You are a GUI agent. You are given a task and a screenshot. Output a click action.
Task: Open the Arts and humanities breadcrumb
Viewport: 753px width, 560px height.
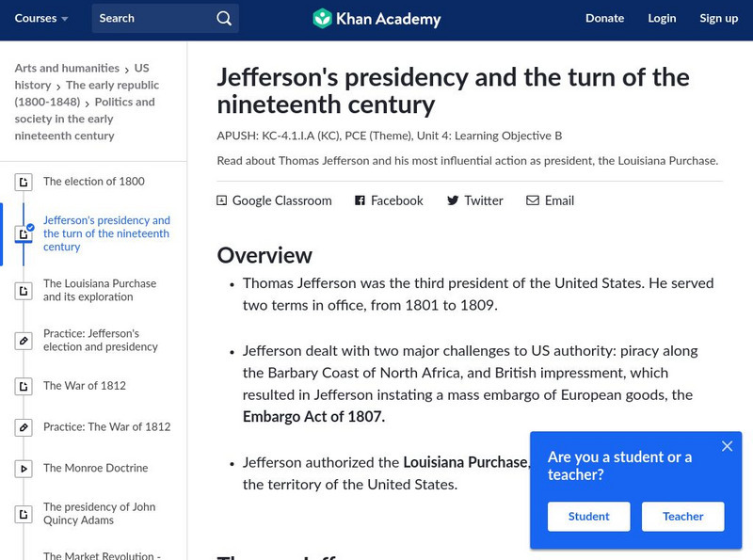coord(67,69)
